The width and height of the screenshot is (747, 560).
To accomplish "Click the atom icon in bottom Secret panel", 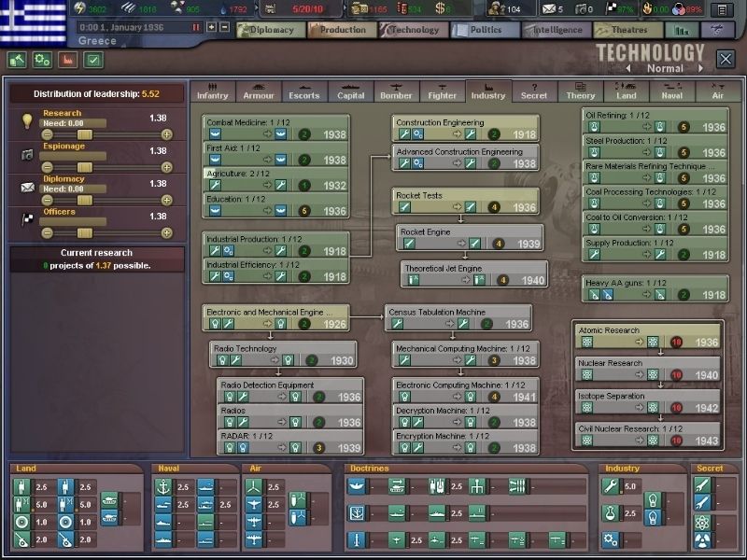I will point(702,523).
